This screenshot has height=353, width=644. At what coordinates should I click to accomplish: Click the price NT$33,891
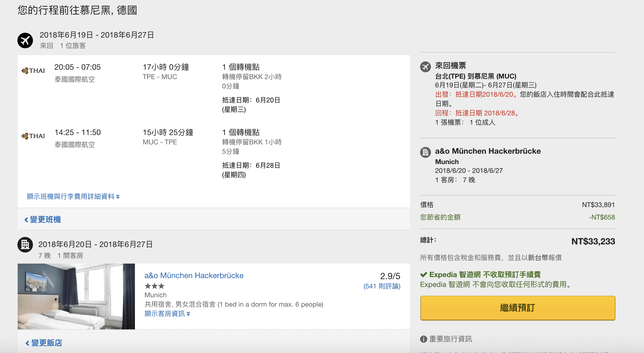point(598,205)
